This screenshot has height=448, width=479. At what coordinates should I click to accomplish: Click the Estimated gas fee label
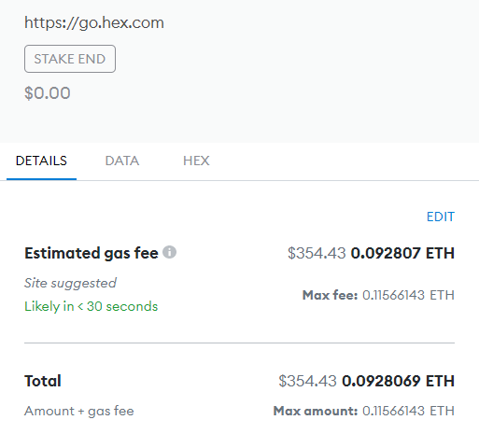click(92, 253)
